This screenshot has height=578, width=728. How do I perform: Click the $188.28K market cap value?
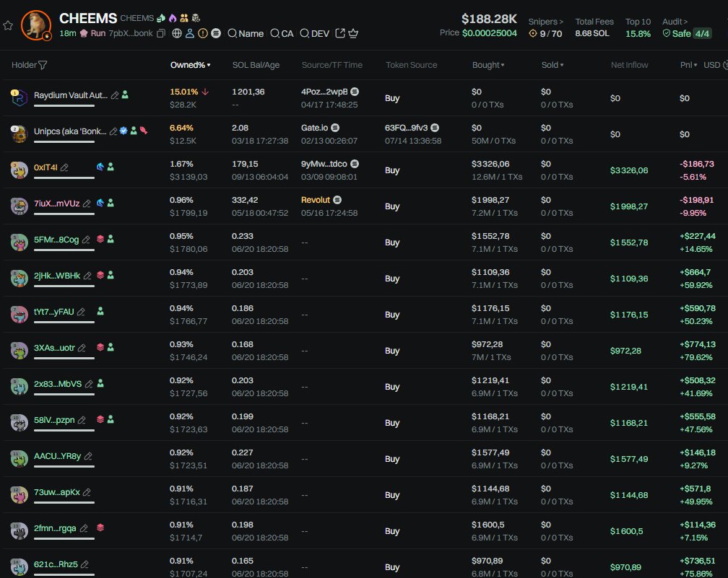(489, 19)
